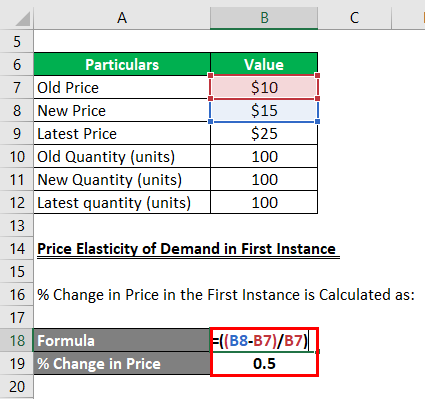Select the 0.5 result cell

(x=264, y=363)
